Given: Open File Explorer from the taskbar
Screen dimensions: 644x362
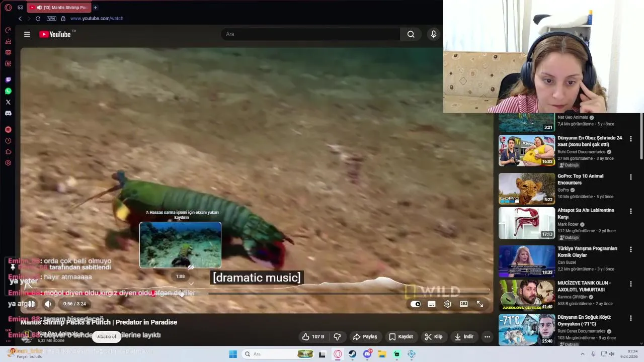Looking at the screenshot, I should (x=382, y=354).
